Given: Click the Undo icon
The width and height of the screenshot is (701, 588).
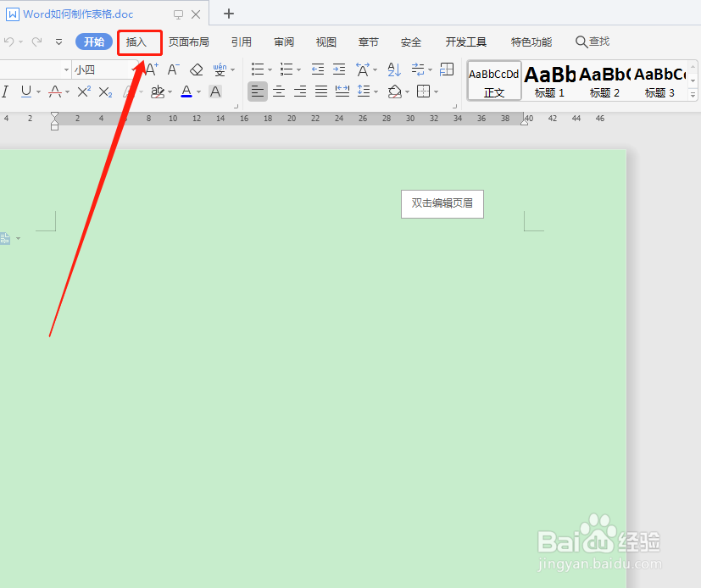Looking at the screenshot, I should pyautogui.click(x=8, y=42).
